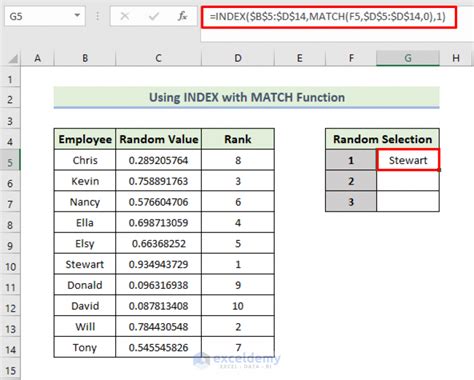This screenshot has width=474, height=380.
Task: Select column B header
Action: (x=85, y=58)
